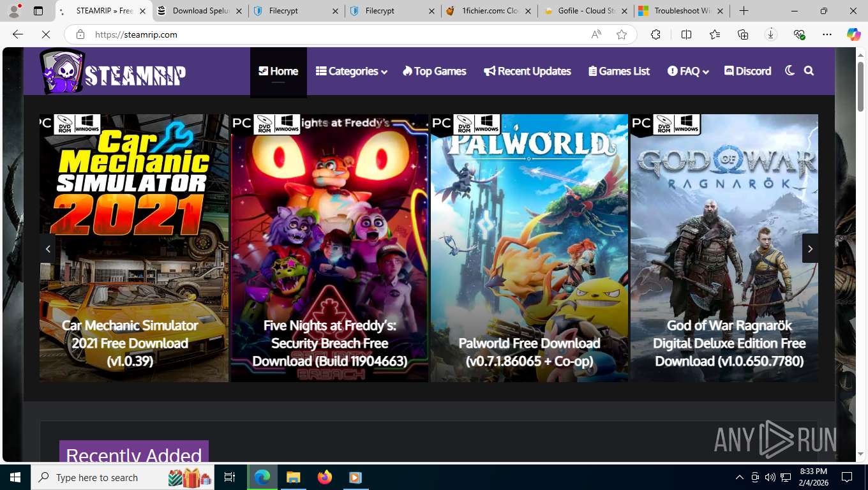The image size is (868, 490).
Task: Open a new browser tab
Action: click(744, 11)
